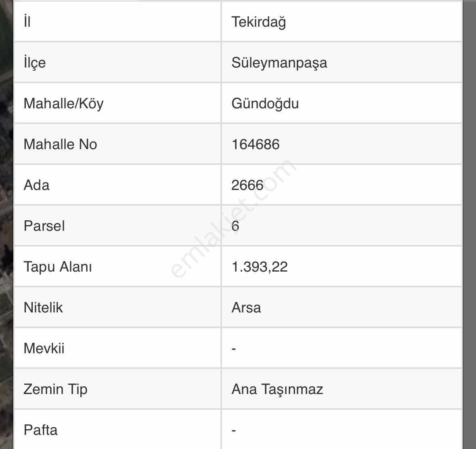Click the Parsel value 6
The image size is (476, 449).
[235, 226]
